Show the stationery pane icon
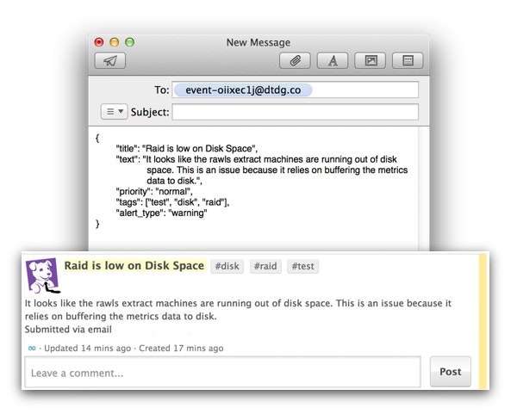This screenshot has width=517, height=420. (x=408, y=61)
